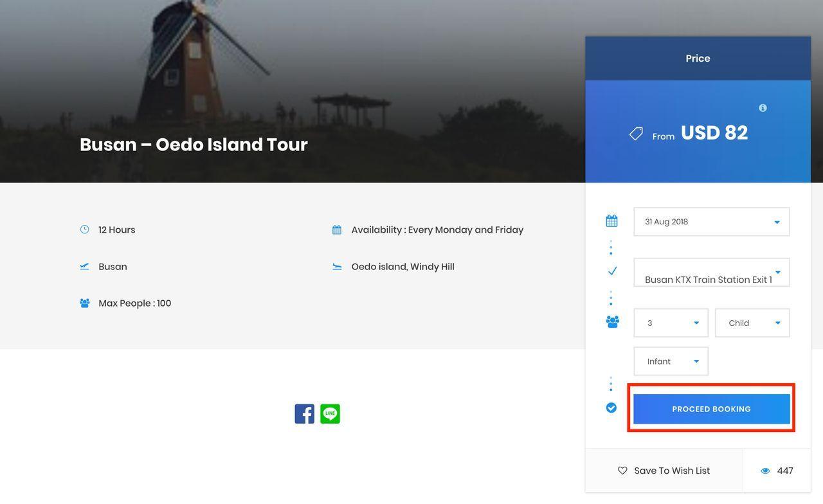Expand the Infant count dropdown
Image resolution: width=823 pixels, height=504 pixels.
(x=671, y=361)
